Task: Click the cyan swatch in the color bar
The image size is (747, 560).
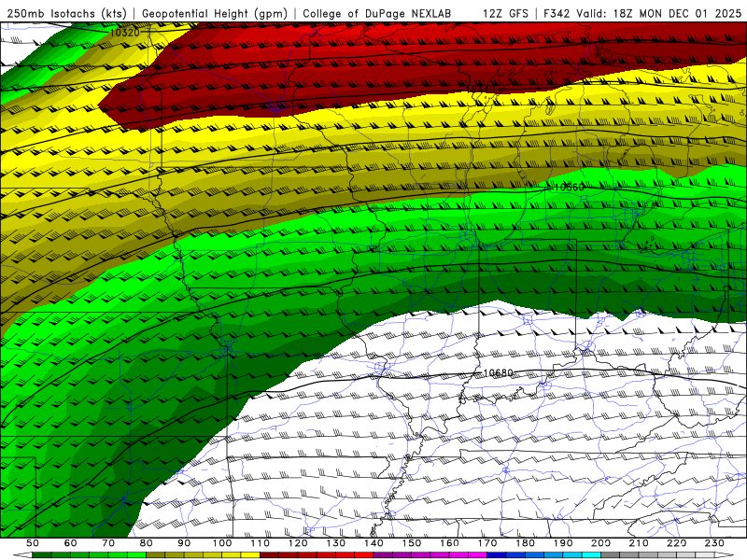Action: coord(591,555)
